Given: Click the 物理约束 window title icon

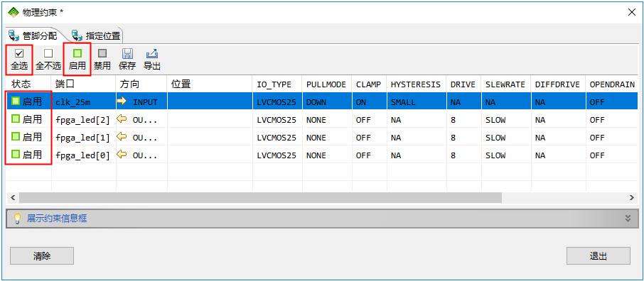Looking at the screenshot, I should coord(14,12).
